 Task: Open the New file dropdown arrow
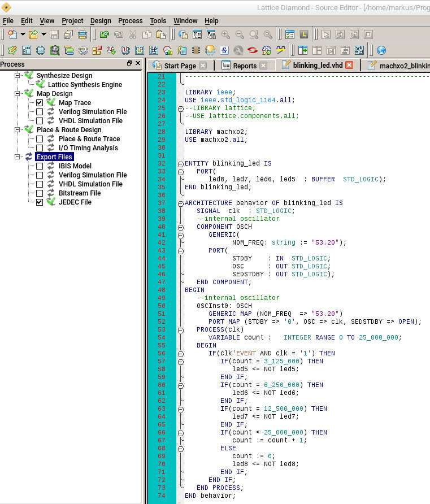[23, 34]
